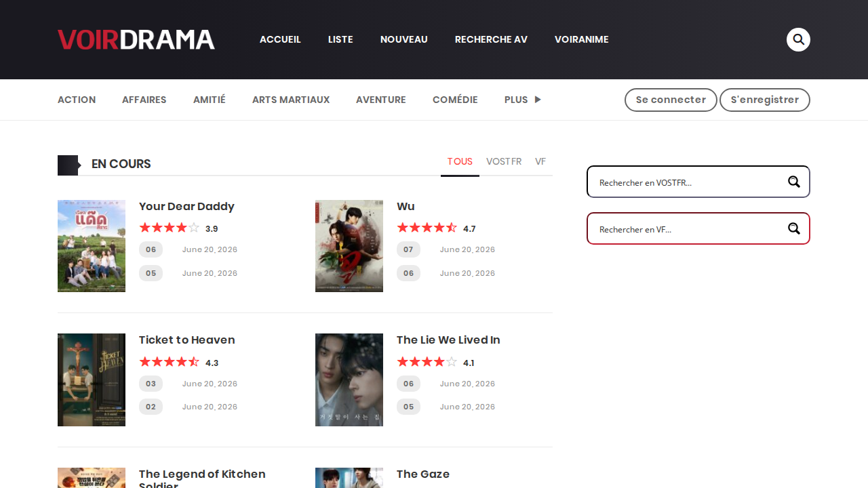The width and height of the screenshot is (868, 488).
Task: Expand the PLUS genres arrow
Action: pyautogui.click(x=538, y=100)
